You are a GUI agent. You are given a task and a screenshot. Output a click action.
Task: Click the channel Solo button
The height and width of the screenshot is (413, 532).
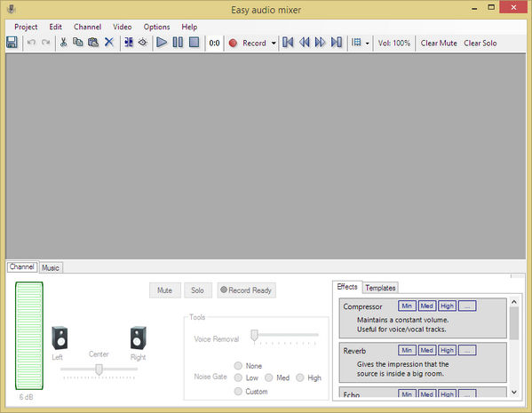coord(198,290)
